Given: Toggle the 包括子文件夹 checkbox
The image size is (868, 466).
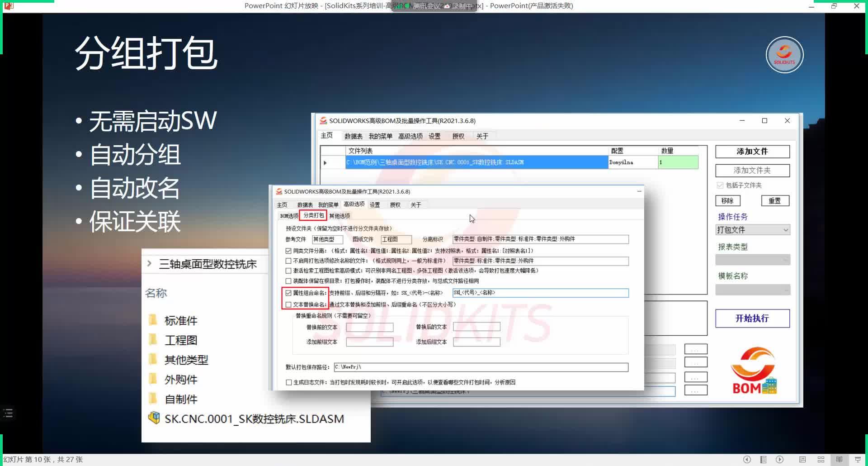Looking at the screenshot, I should [720, 185].
